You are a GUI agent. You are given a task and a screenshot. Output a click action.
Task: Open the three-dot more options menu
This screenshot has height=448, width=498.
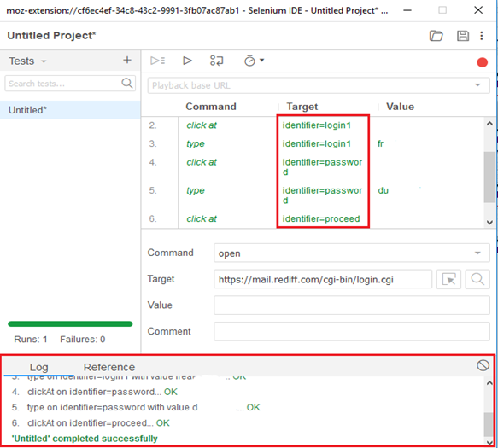482,36
